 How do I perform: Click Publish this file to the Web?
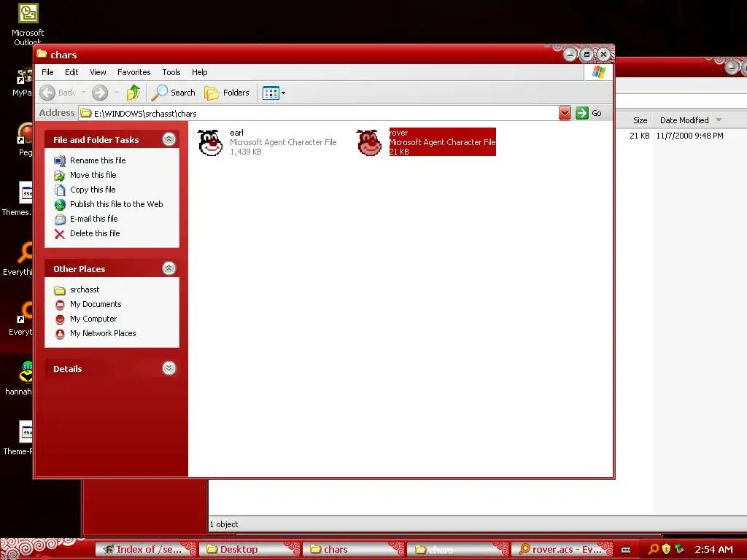point(116,204)
